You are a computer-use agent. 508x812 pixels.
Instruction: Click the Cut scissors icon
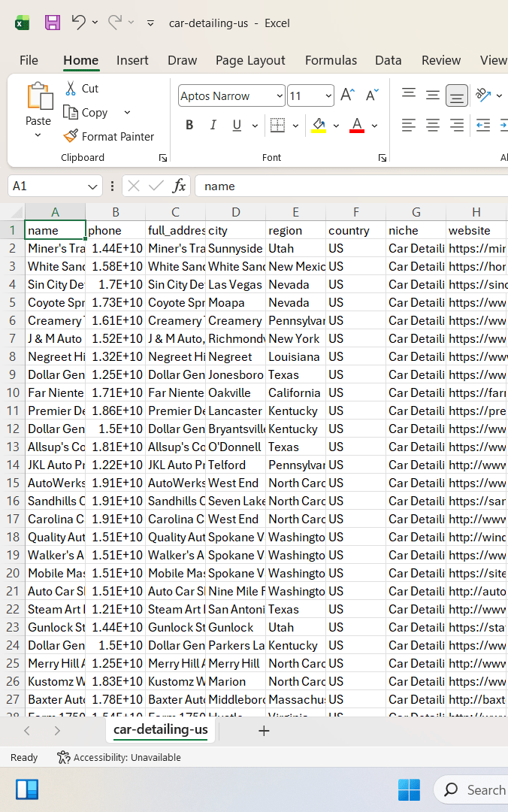pos(71,89)
